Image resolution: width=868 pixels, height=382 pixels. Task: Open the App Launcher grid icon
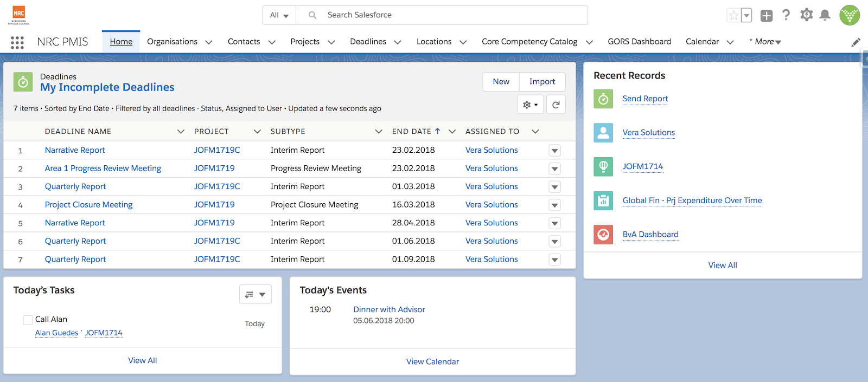(17, 42)
